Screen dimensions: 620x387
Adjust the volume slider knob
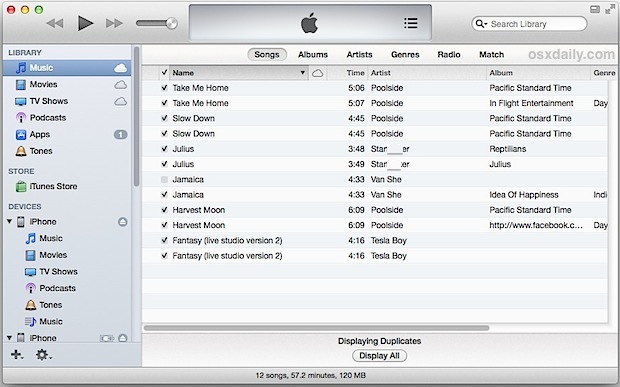click(172, 23)
